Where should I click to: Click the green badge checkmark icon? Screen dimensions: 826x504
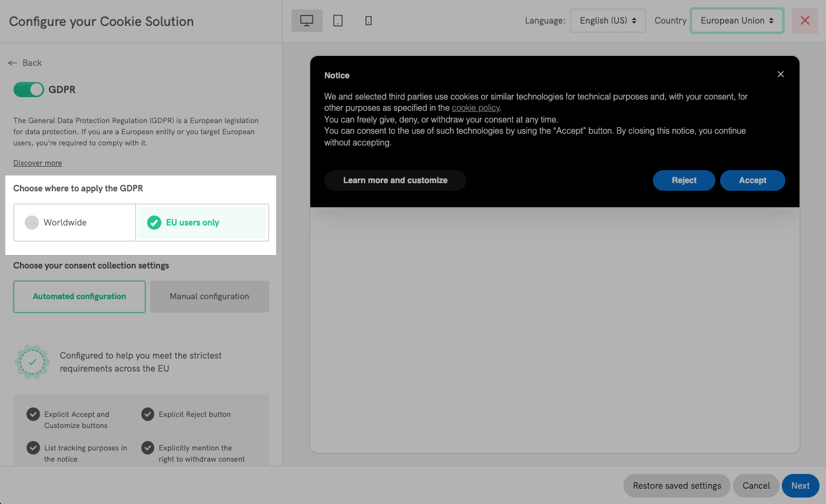[x=32, y=362]
